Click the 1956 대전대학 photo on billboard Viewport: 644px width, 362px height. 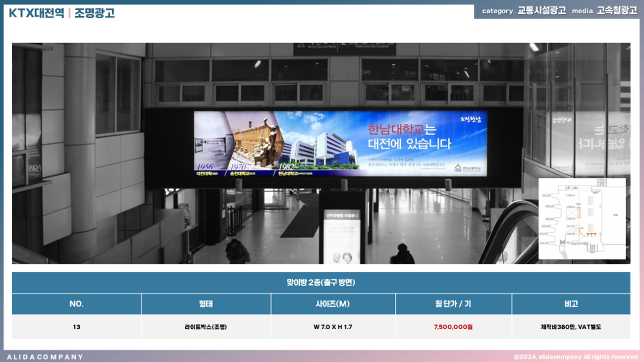pyautogui.click(x=209, y=144)
